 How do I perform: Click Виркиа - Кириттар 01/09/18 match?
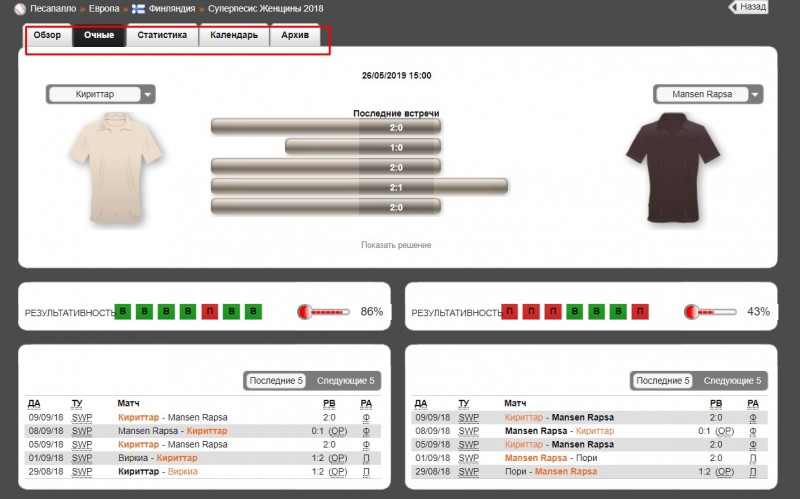click(x=158, y=458)
